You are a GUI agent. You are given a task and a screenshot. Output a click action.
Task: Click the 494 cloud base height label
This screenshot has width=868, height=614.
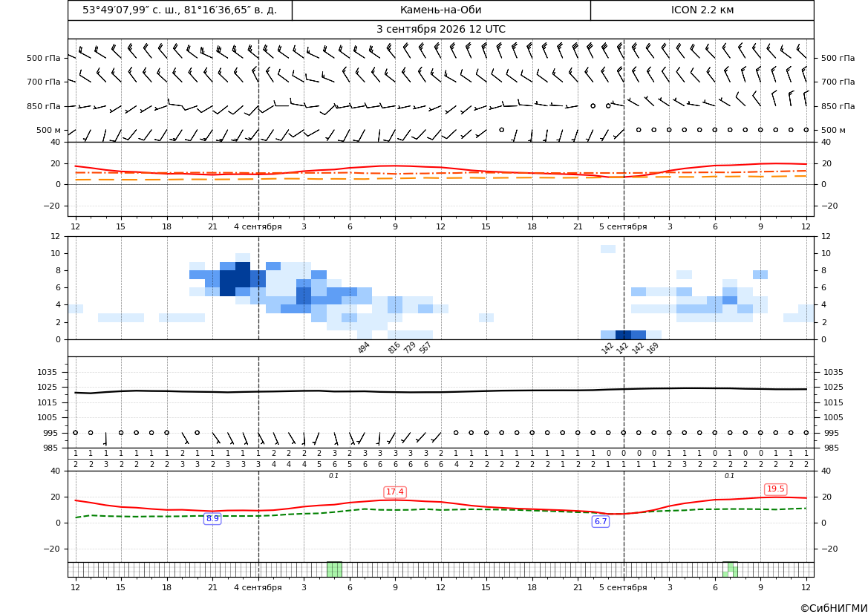coord(364,347)
